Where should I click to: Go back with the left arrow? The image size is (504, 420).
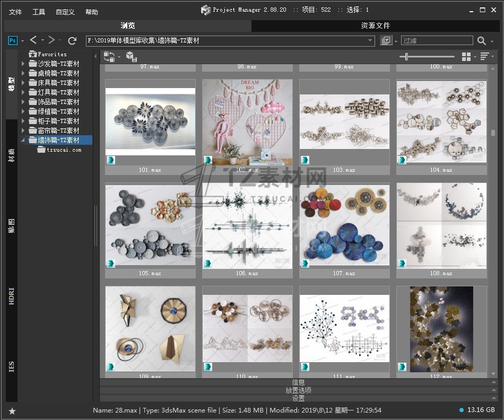33,40
